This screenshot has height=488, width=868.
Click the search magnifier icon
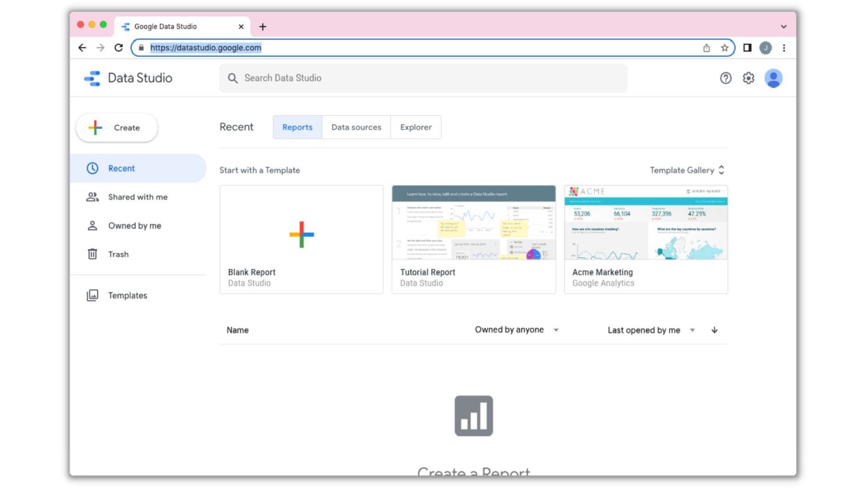(x=232, y=79)
